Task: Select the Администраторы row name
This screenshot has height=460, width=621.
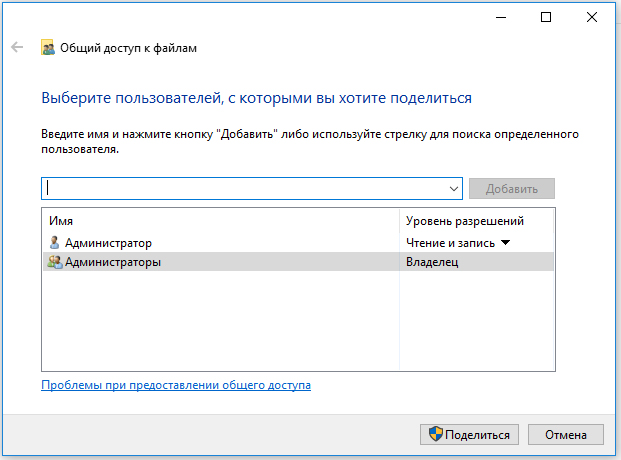Action: pyautogui.click(x=113, y=262)
